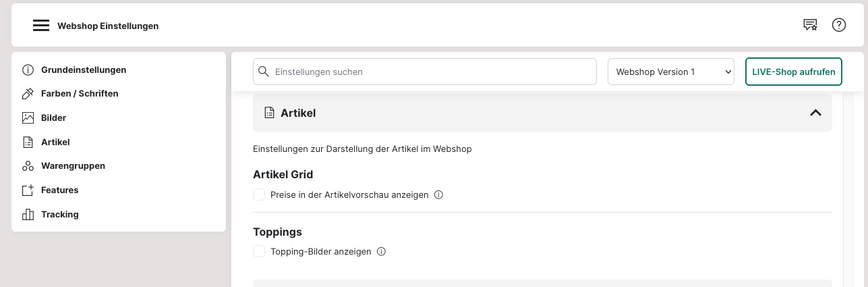The height and width of the screenshot is (287, 868).
Task: Click info icon beside Preise in der Artikelvorschau
Action: [438, 194]
